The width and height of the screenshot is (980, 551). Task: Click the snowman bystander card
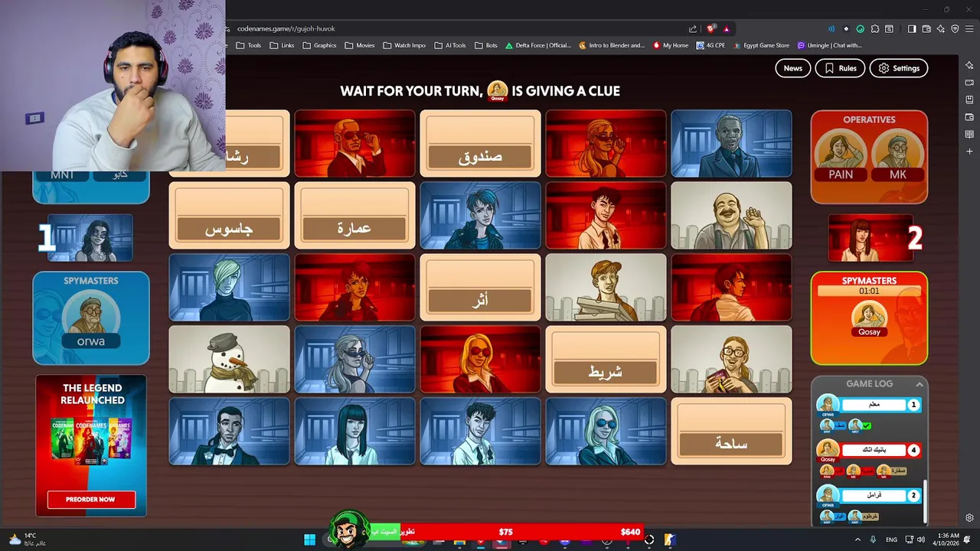tap(229, 360)
